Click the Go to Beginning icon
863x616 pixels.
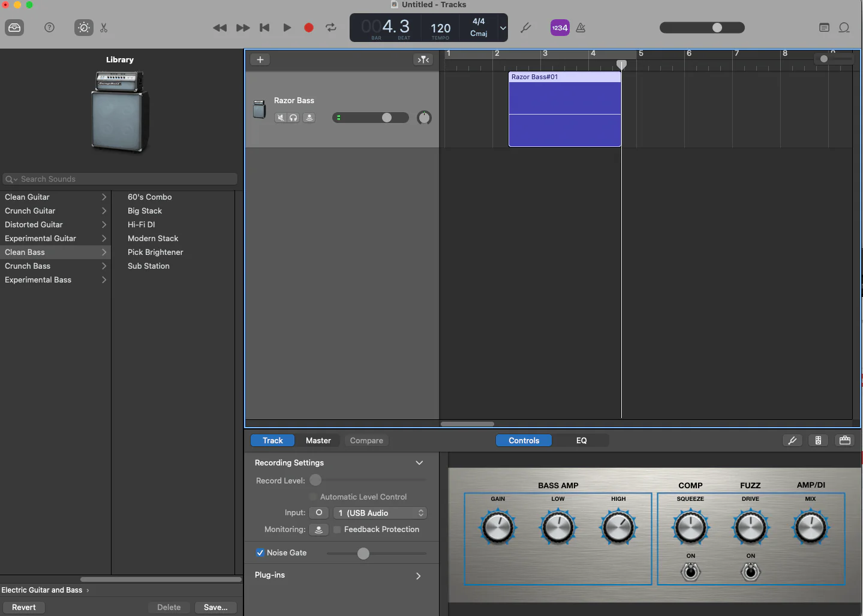[x=264, y=28]
